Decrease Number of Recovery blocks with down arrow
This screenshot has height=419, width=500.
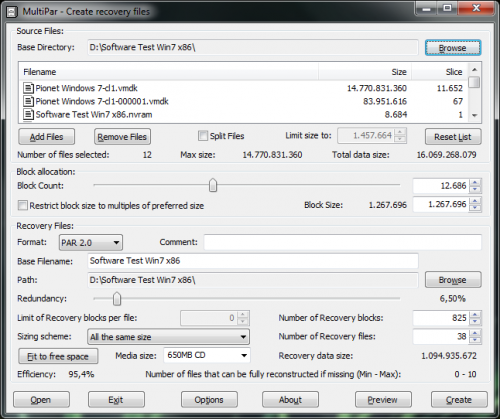475,321
